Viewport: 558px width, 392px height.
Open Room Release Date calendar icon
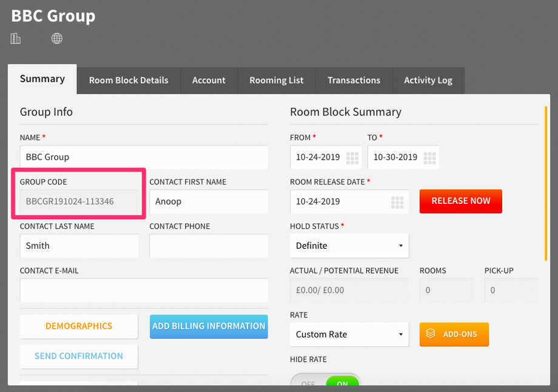coord(397,202)
